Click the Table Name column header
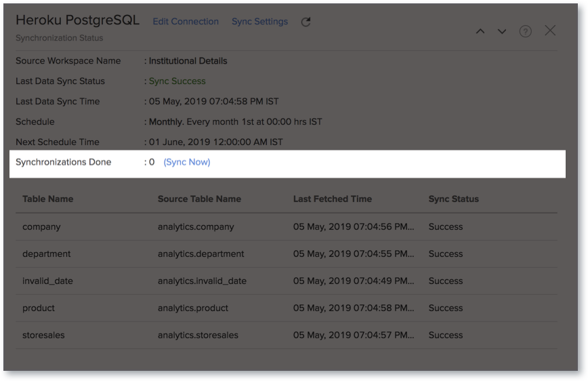 [47, 199]
